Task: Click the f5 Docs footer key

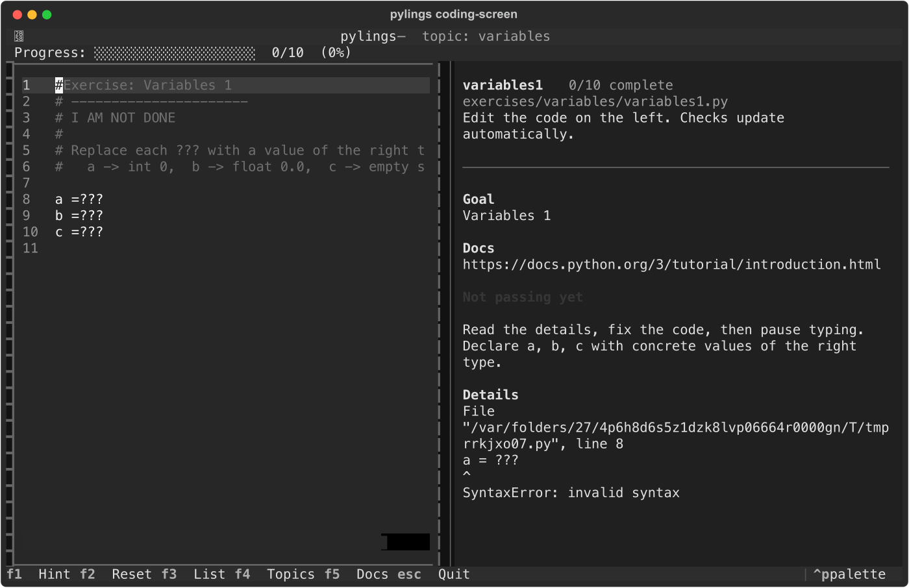Action: pos(356,574)
